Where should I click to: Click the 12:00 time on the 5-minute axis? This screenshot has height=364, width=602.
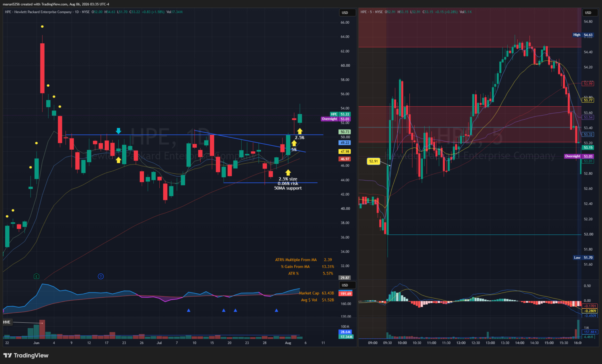pyautogui.click(x=461, y=343)
